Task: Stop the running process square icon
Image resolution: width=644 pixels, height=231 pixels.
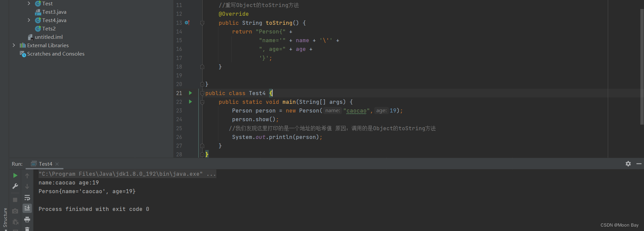Action: click(x=15, y=200)
